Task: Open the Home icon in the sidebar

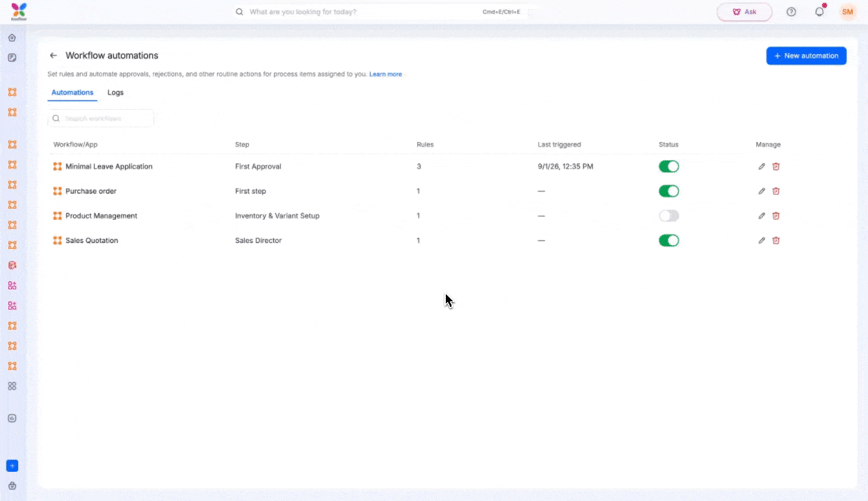Action: (x=12, y=38)
